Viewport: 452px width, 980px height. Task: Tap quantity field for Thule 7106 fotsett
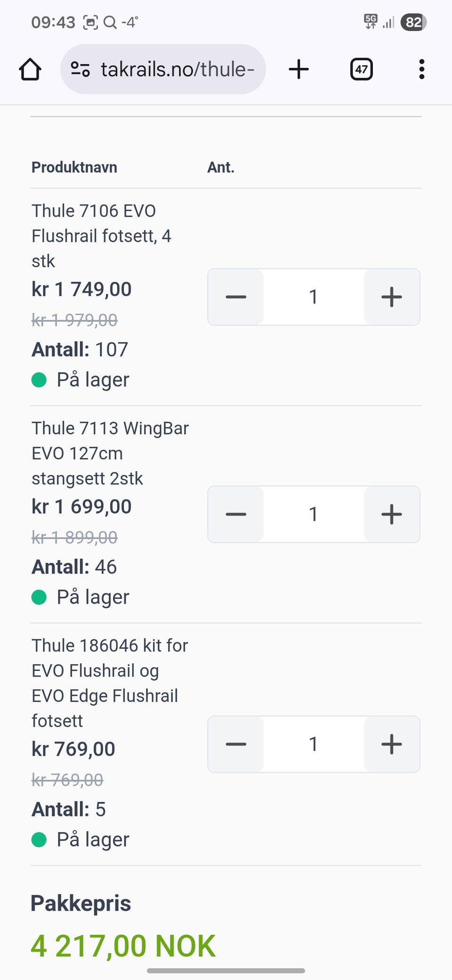[314, 297]
